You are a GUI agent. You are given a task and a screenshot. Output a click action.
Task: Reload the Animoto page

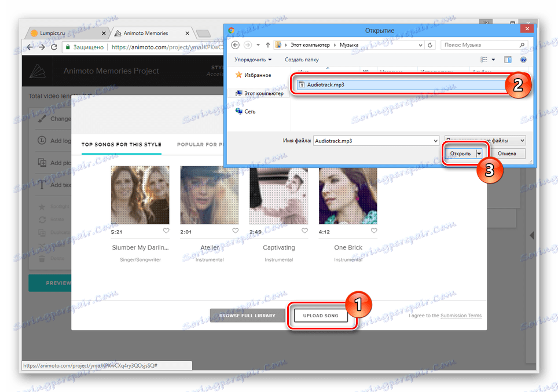(x=54, y=47)
